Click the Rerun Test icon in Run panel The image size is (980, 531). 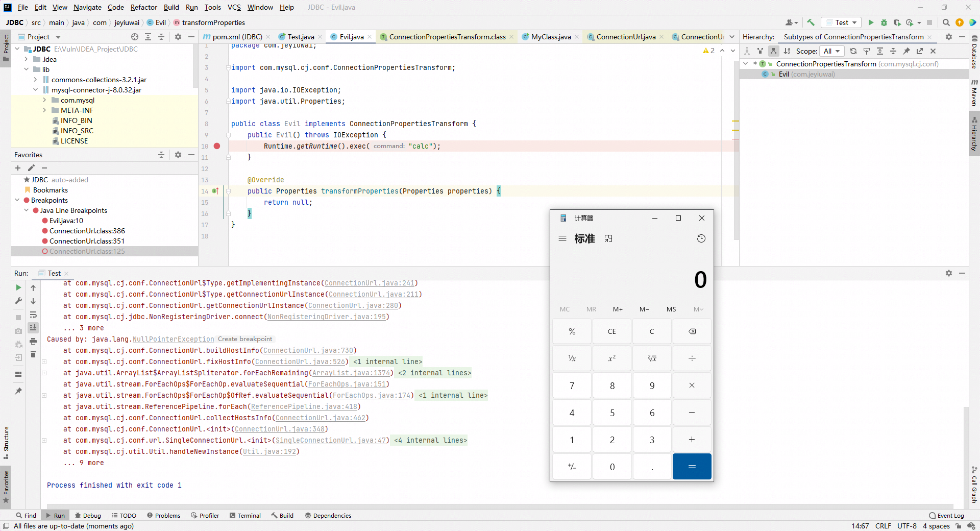(19, 287)
